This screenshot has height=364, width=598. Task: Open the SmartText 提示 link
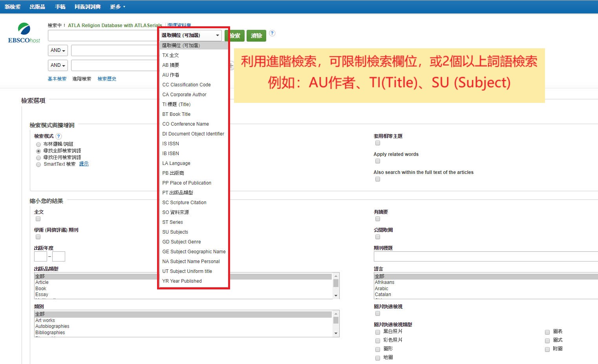tap(84, 164)
